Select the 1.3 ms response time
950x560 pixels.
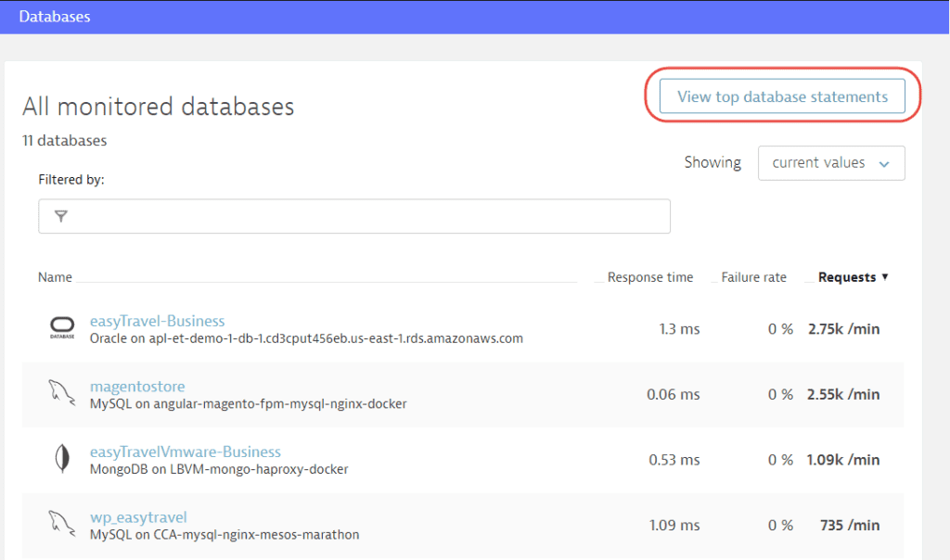pyautogui.click(x=679, y=329)
